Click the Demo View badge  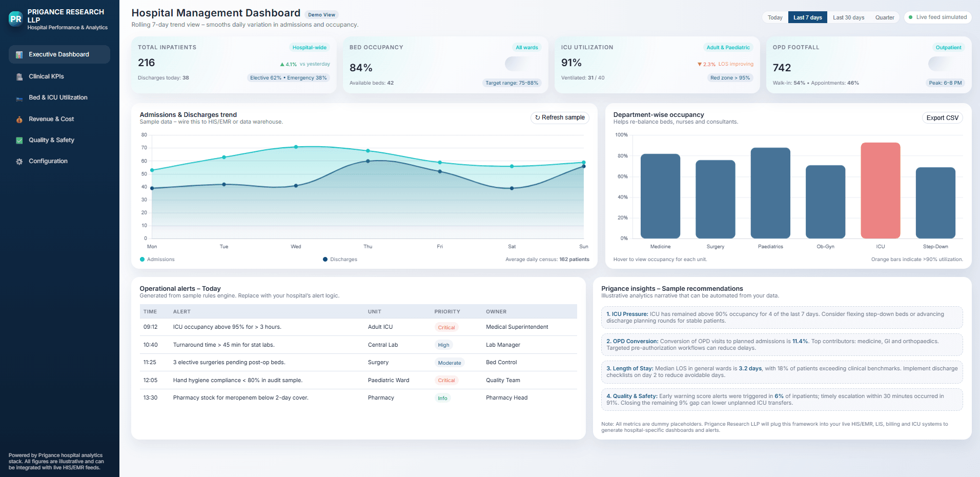click(322, 14)
